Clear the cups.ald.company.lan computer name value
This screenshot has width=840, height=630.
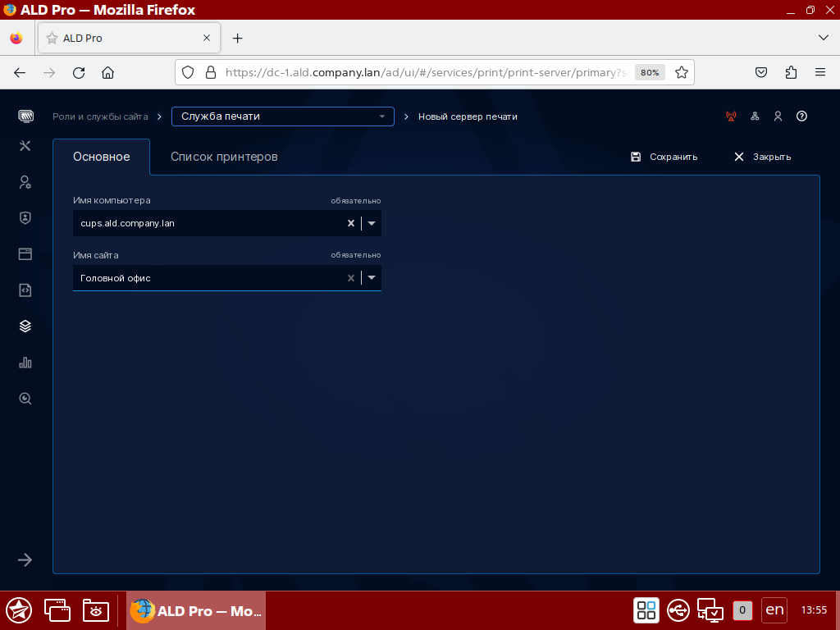point(351,223)
